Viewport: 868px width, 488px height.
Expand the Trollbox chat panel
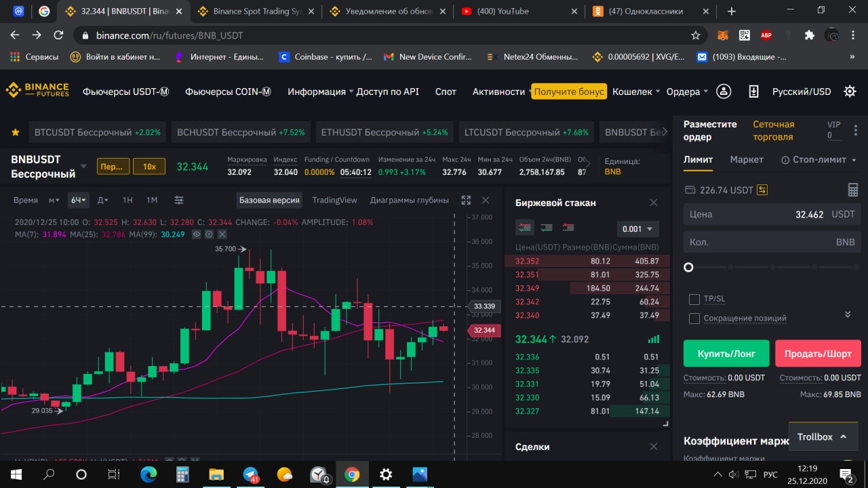[822, 436]
